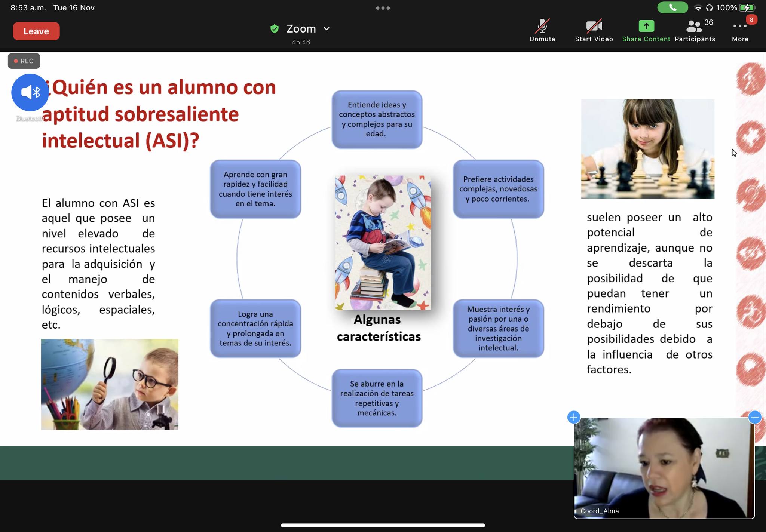This screenshot has height=532, width=766.
Task: Click the time 8:53 a.m. in status bar
Action: pos(28,8)
